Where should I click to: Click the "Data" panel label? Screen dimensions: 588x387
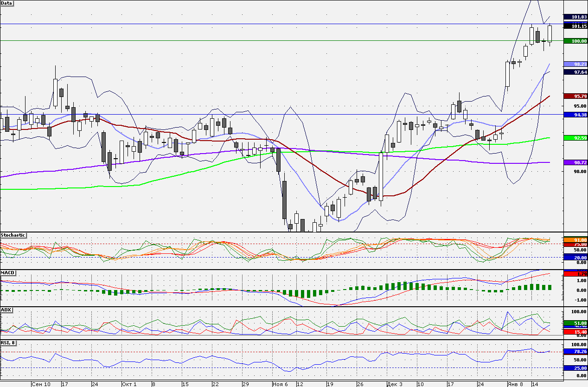point(7,3)
